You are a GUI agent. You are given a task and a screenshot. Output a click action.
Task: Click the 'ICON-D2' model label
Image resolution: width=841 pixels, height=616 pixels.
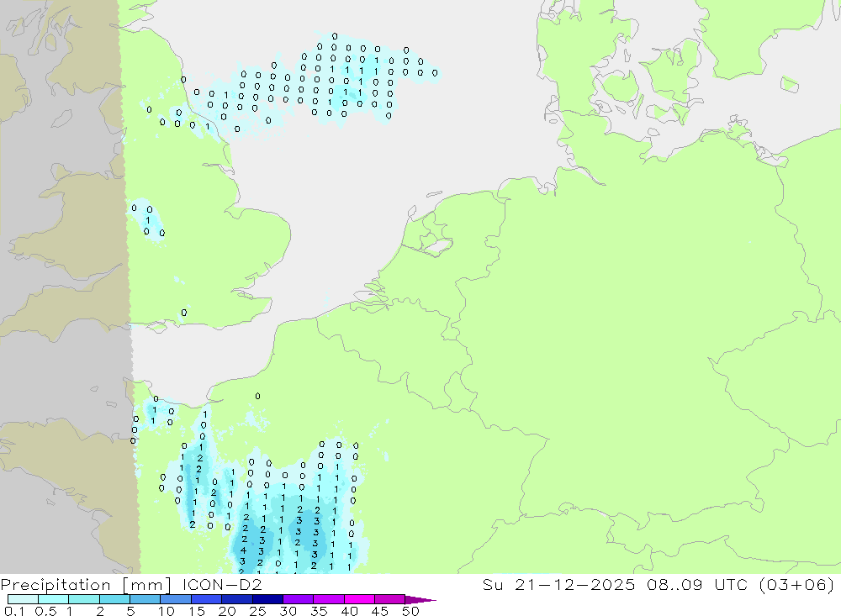point(222,584)
